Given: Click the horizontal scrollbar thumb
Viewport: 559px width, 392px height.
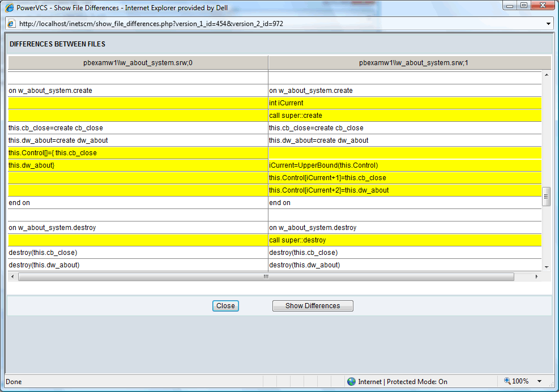Looking at the screenshot, I should point(266,277).
